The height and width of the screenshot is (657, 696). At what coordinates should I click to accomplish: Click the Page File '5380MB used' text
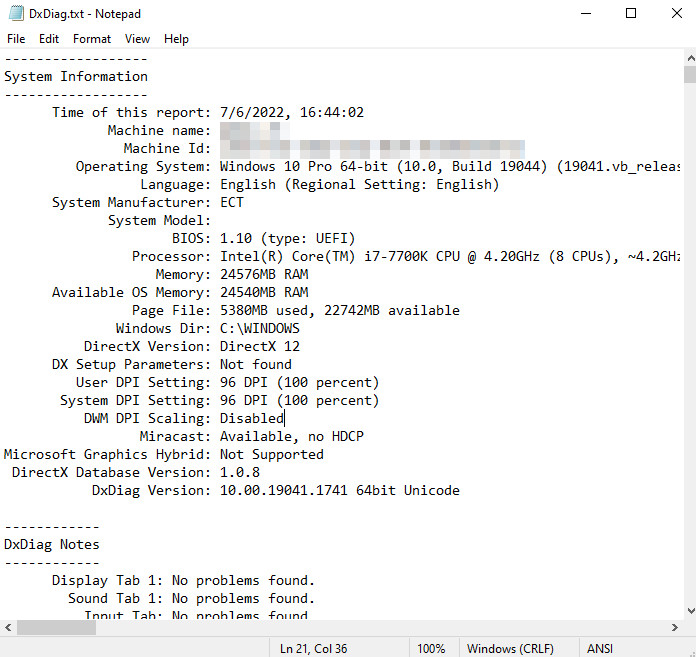click(x=264, y=310)
